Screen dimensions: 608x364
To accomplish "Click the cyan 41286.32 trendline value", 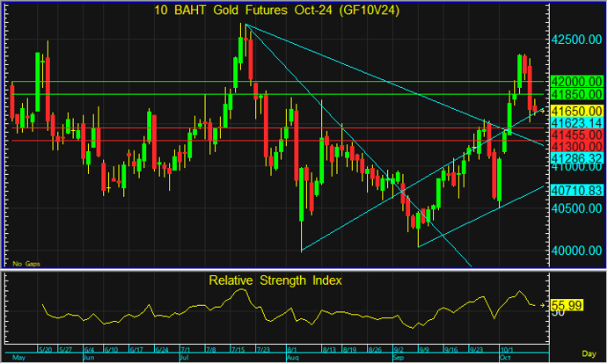I will pos(577,158).
